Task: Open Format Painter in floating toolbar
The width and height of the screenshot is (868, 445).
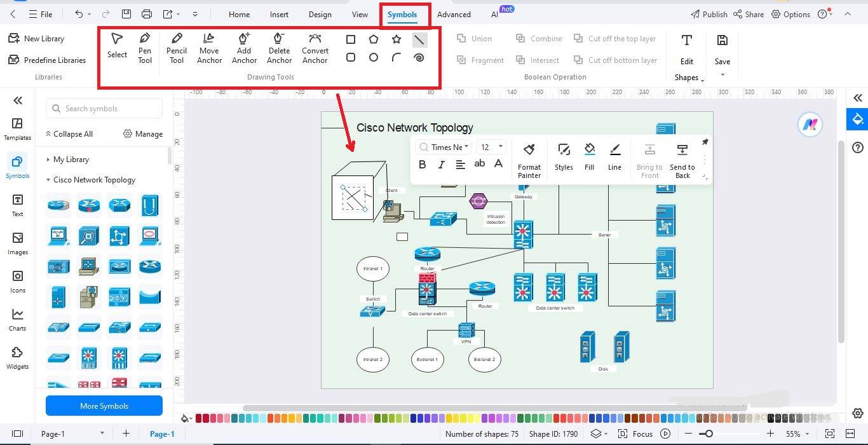Action: [x=529, y=160]
